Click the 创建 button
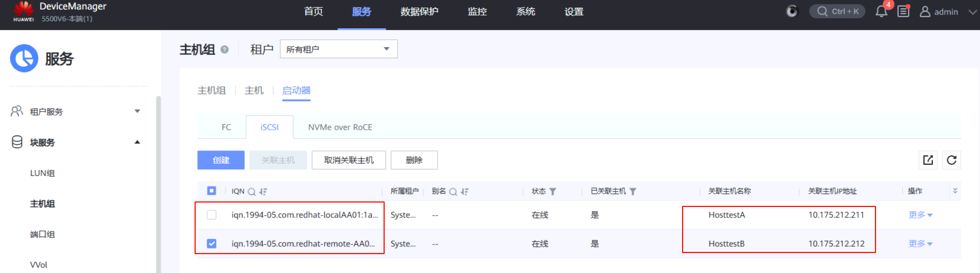 pyautogui.click(x=221, y=160)
